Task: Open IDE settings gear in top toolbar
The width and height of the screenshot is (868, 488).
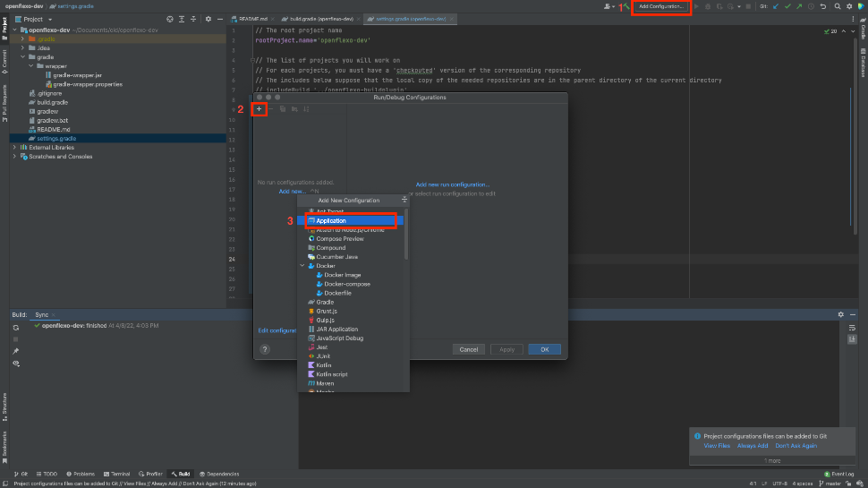Action: (x=849, y=6)
